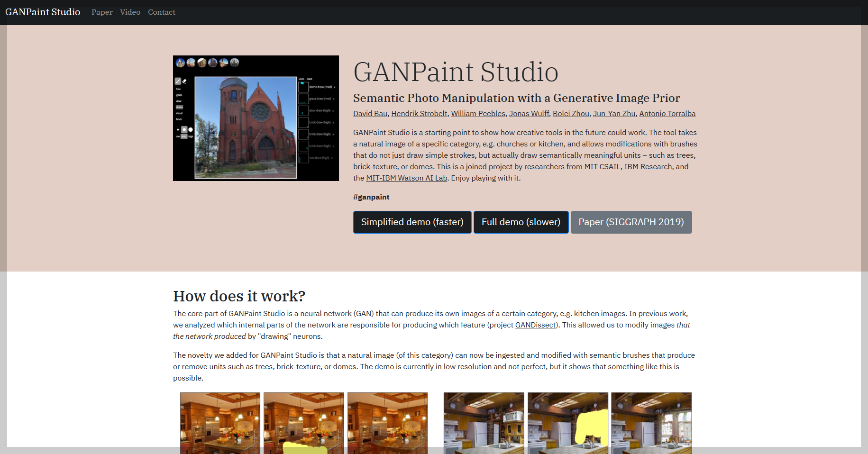
Task: Follow the MIT-IBM Watson AI Lab link
Action: tap(407, 178)
